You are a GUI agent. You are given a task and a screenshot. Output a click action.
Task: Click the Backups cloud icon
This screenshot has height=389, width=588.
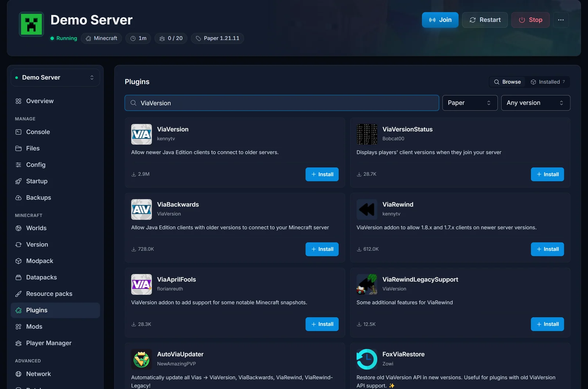click(x=18, y=198)
